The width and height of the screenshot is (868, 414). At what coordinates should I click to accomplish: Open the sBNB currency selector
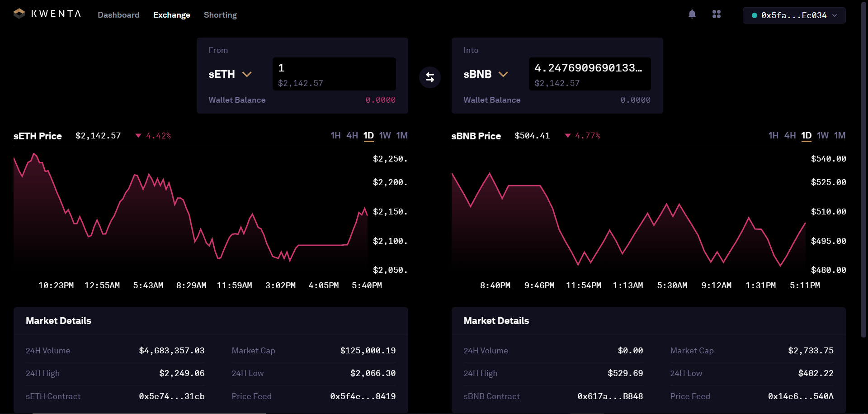(x=486, y=74)
